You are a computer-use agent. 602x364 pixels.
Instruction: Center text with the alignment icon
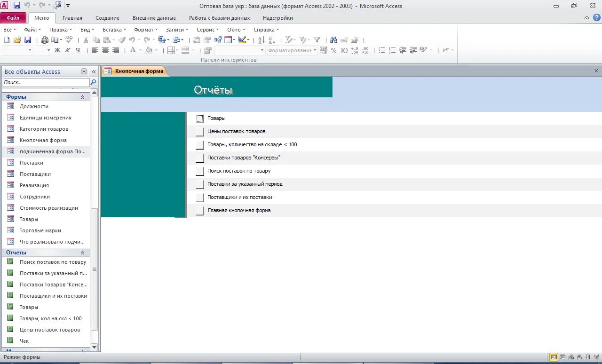coord(105,50)
